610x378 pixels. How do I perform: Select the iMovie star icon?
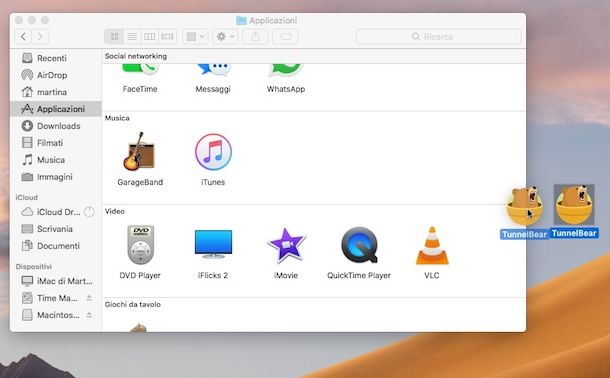click(286, 246)
